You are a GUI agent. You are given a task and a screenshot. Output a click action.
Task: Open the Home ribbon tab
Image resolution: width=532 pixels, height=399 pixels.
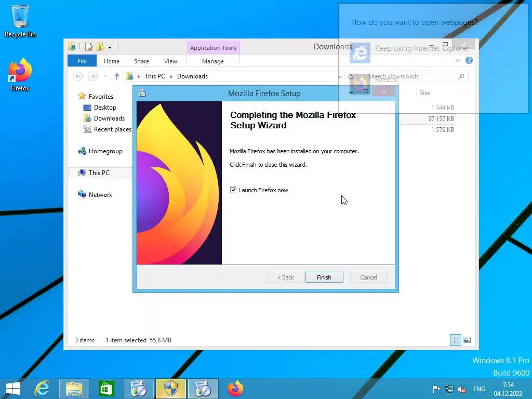112,61
